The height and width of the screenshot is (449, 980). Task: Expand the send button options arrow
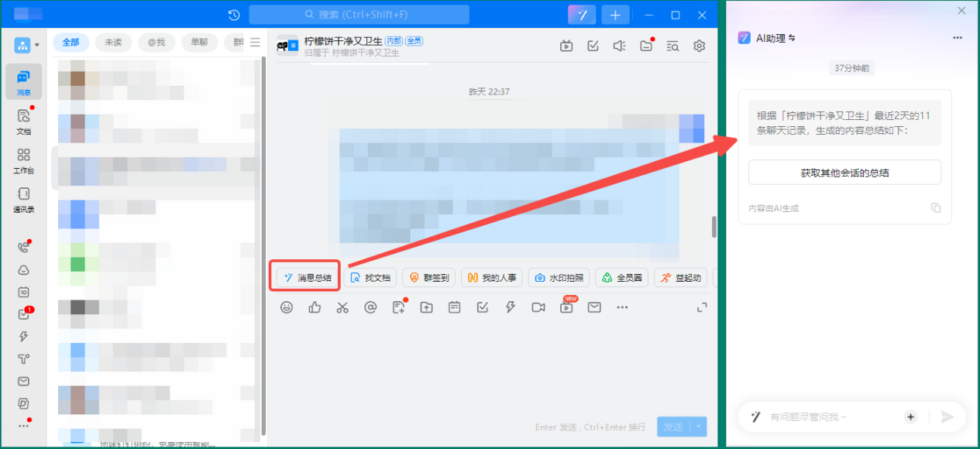[x=700, y=427]
